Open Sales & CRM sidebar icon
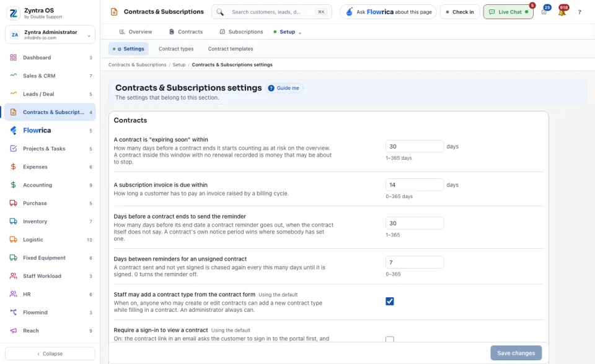The image size is (595, 364). coord(13,76)
